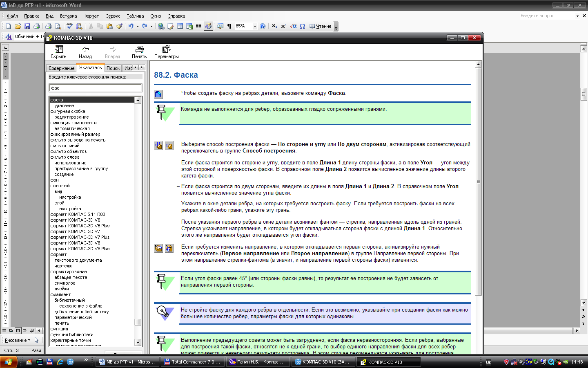This screenshot has width=588, height=368.
Task: Print the help topic with Печать
Action: coord(139,52)
